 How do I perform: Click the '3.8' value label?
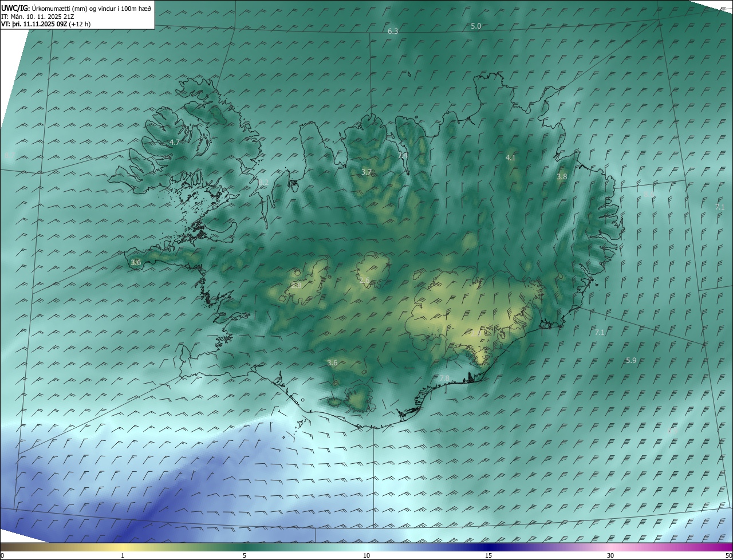click(x=562, y=177)
